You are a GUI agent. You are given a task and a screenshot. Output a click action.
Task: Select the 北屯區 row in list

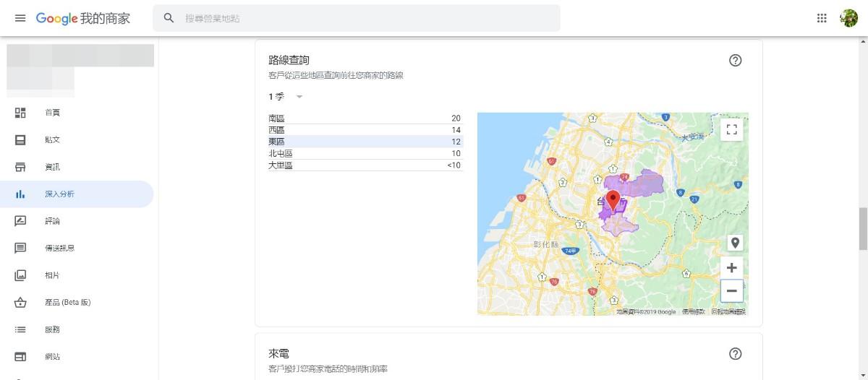coord(365,153)
